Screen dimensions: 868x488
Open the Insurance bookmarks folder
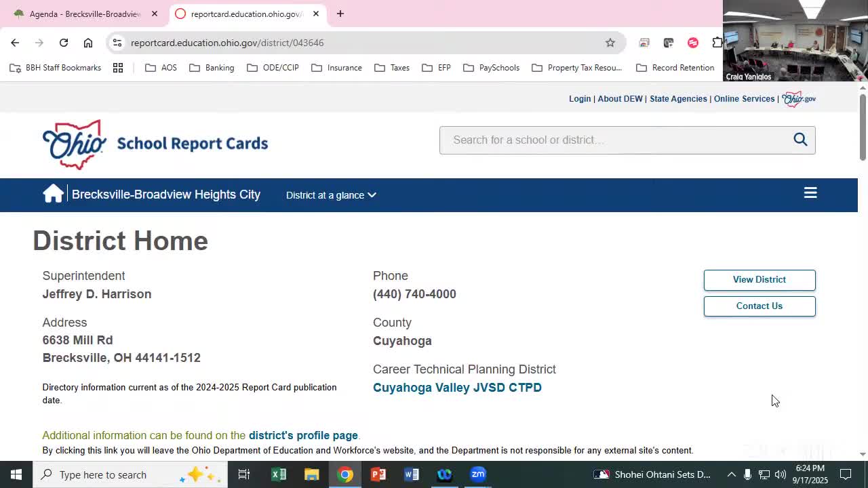point(336,68)
